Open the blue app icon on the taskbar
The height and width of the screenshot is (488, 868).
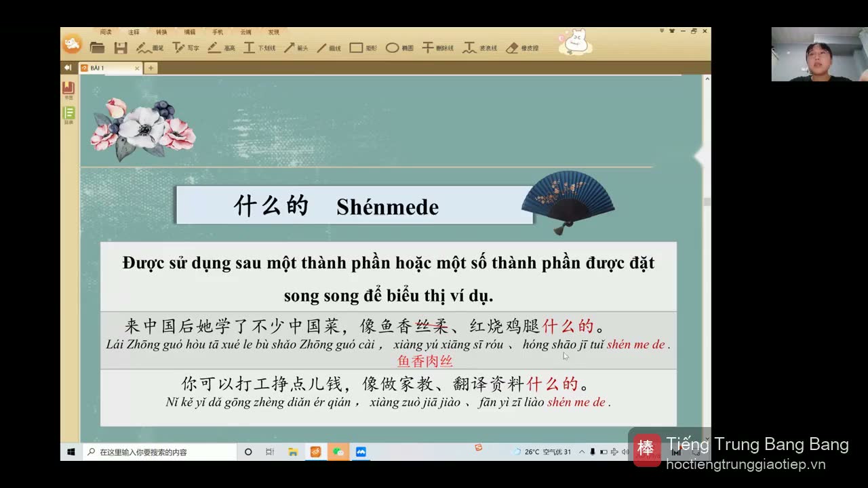pos(361,451)
